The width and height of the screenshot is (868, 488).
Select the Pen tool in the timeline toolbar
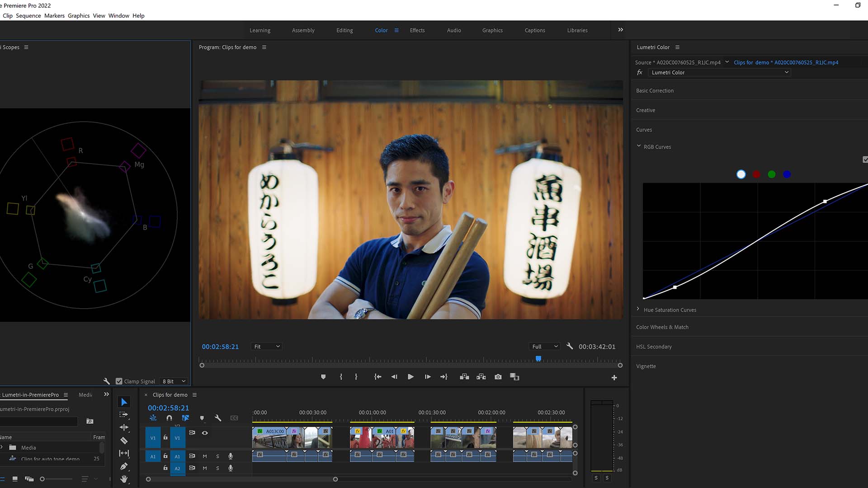click(x=124, y=466)
